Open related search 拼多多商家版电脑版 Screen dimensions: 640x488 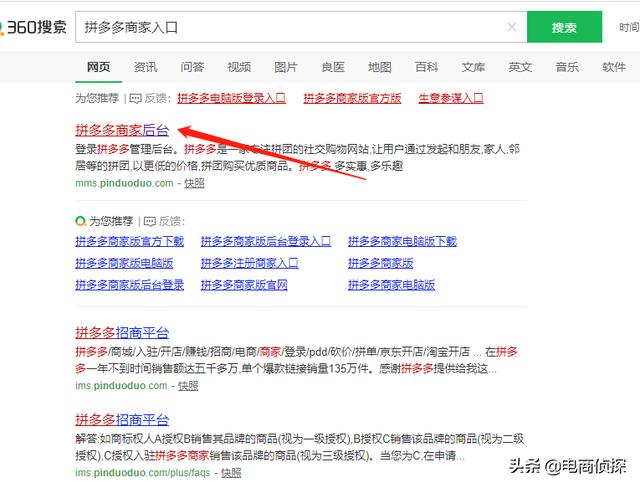point(124,263)
